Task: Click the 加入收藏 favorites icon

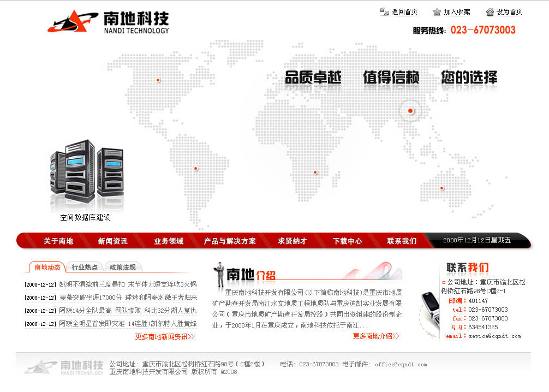Action: click(x=436, y=11)
